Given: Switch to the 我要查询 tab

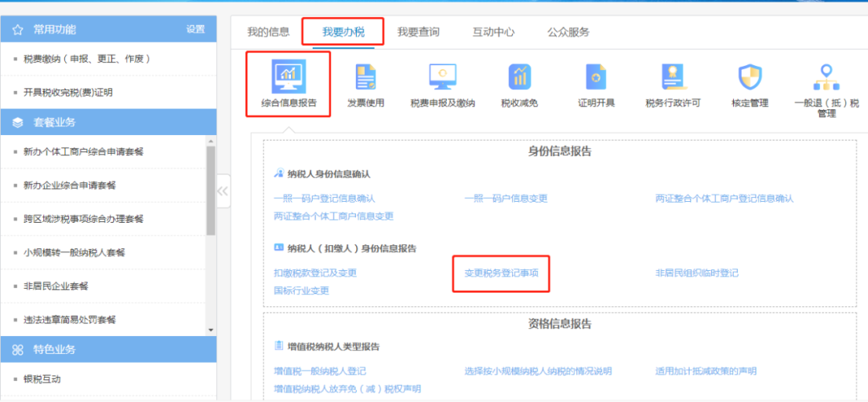Looking at the screenshot, I should click(418, 32).
